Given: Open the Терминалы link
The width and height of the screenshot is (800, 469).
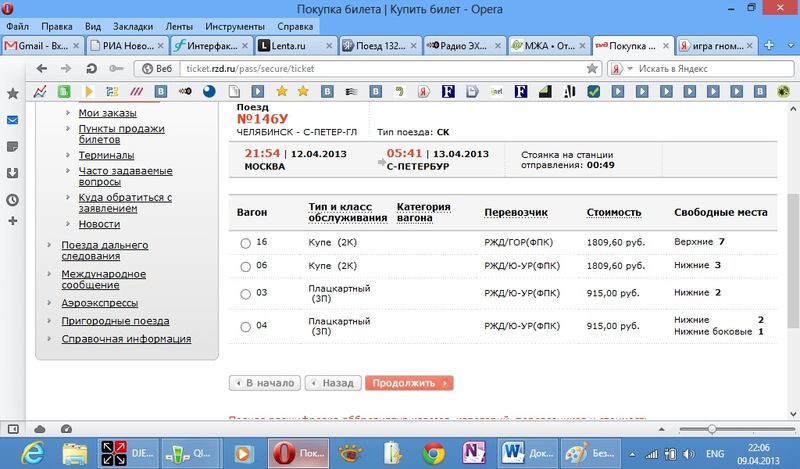Looking at the screenshot, I should click(106, 155).
